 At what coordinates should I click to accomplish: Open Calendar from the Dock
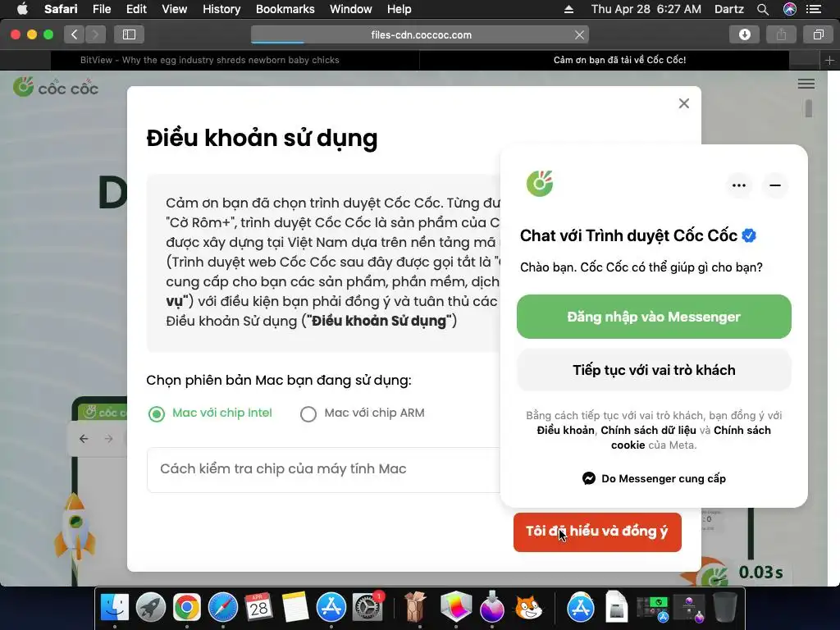click(x=258, y=607)
